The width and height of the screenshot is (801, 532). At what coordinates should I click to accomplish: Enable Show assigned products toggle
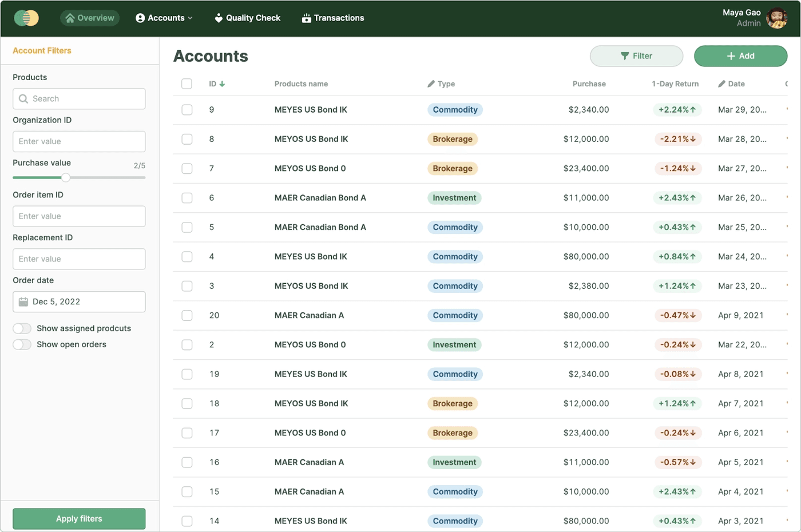point(22,328)
